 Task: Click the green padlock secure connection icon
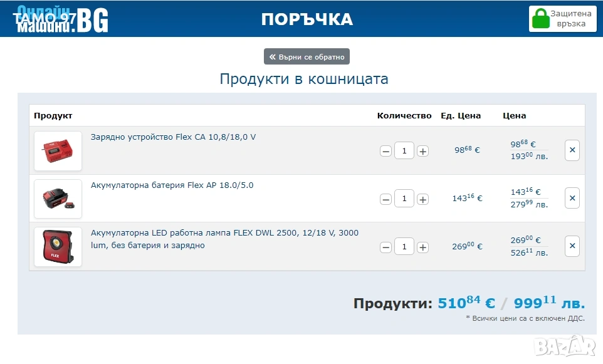(540, 19)
